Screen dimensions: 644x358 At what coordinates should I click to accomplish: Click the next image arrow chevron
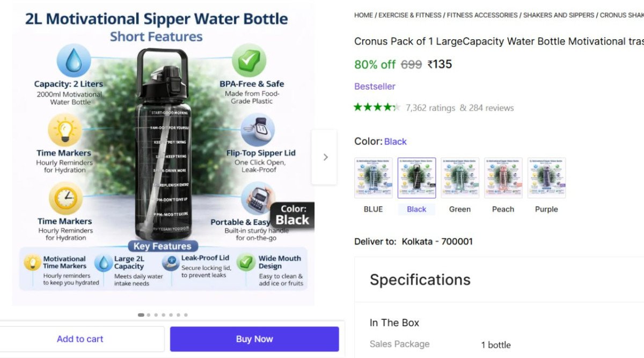pyautogui.click(x=325, y=157)
